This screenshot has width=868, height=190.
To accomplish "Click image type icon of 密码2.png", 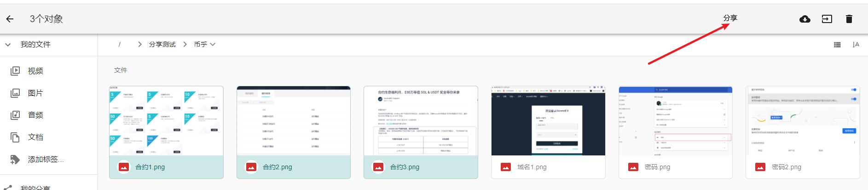I will [x=760, y=167].
